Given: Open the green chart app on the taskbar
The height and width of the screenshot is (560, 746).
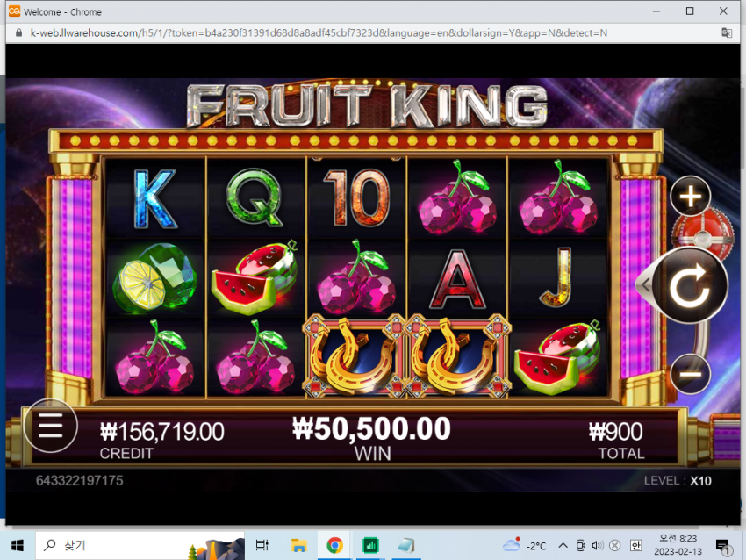Looking at the screenshot, I should (370, 545).
